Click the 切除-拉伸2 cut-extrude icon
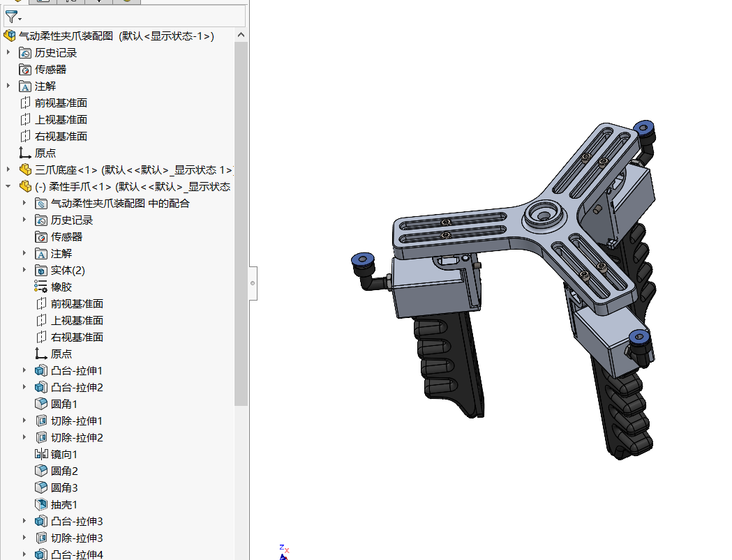732x560 pixels. click(x=41, y=438)
